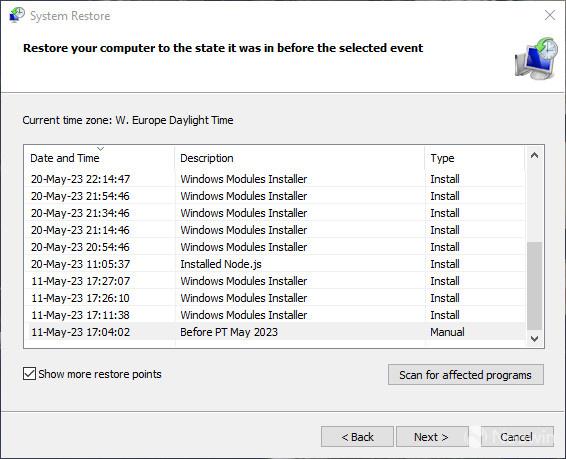Select restore point 20-May-23 20:54:46
This screenshot has height=459, width=566.
coord(275,246)
